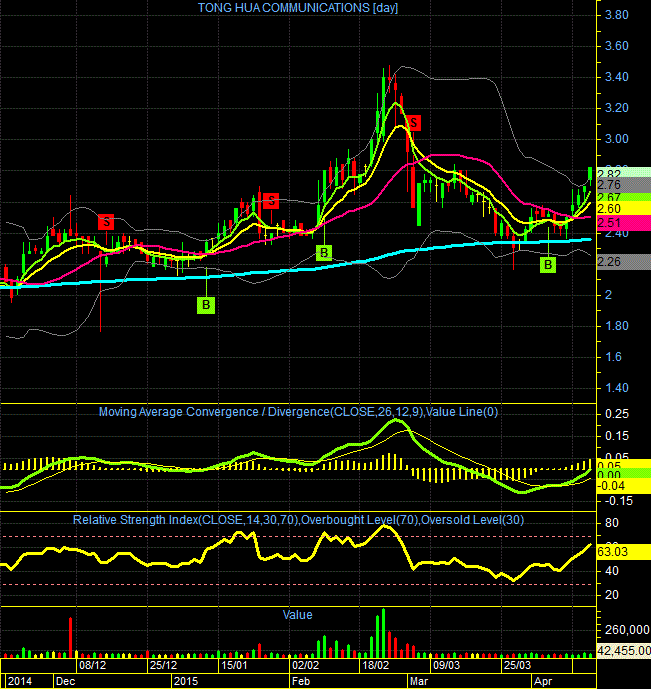Click the 2015 year label

point(186,682)
